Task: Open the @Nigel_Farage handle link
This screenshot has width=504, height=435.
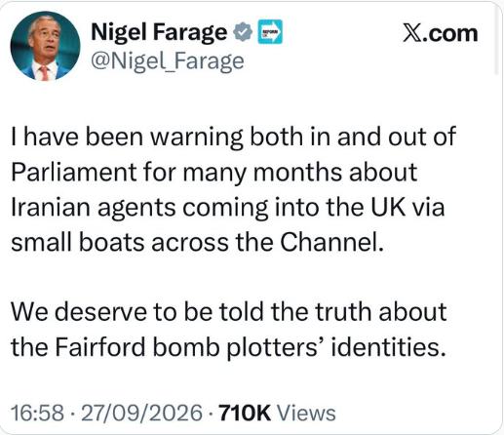Action: pos(168,61)
